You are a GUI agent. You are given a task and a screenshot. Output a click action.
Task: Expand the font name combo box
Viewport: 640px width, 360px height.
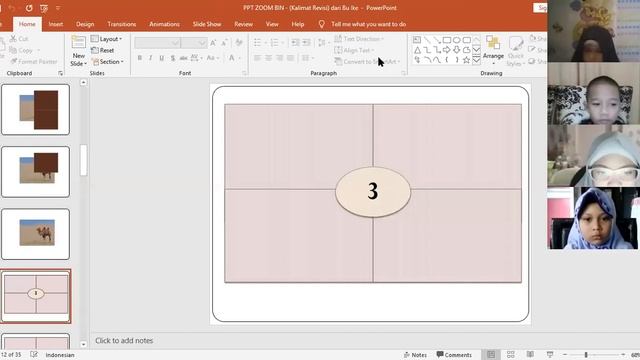(175, 43)
